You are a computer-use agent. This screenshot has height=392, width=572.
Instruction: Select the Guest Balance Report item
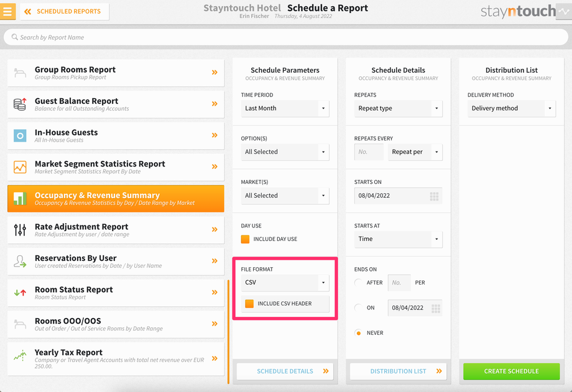point(116,104)
